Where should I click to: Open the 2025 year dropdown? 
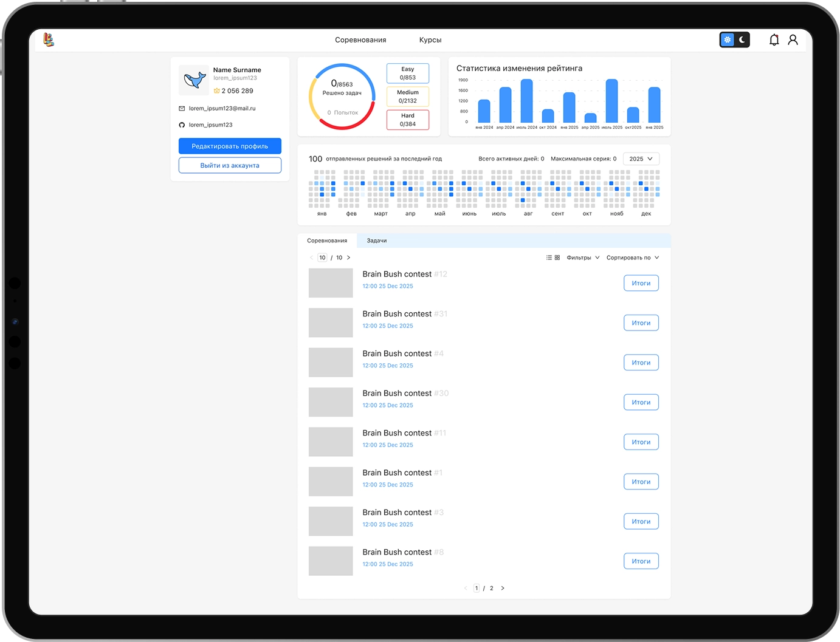coord(641,159)
